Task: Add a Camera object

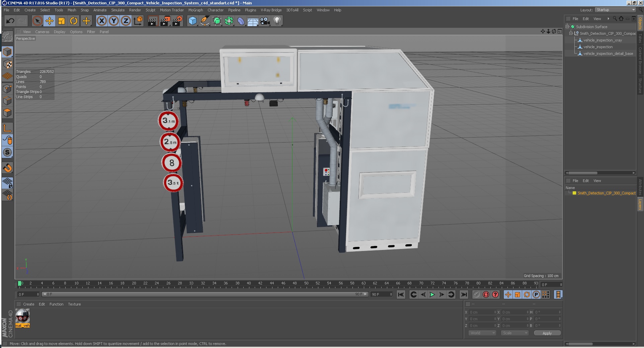Action: (x=265, y=21)
